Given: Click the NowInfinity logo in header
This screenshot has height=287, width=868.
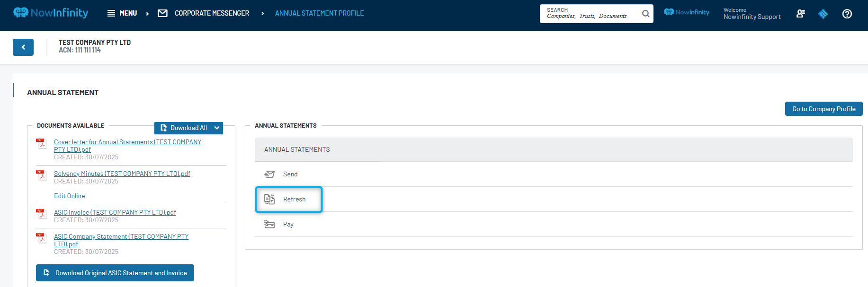Looking at the screenshot, I should tap(50, 13).
